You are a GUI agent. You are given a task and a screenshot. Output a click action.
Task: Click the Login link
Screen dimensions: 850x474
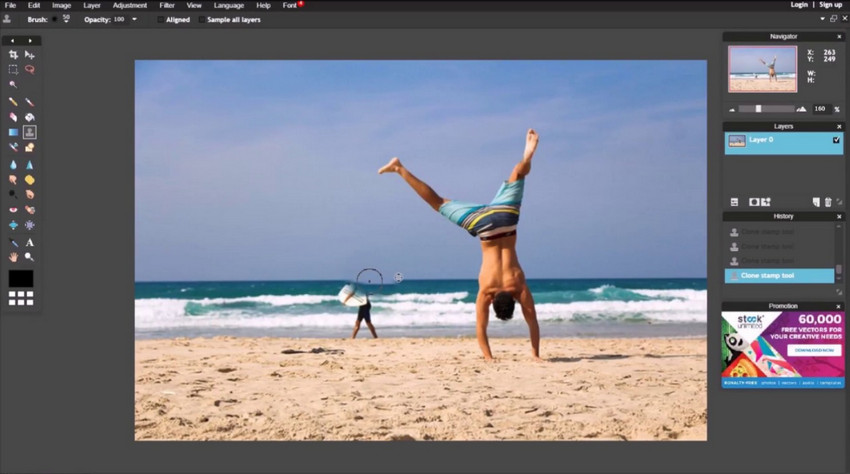(799, 5)
